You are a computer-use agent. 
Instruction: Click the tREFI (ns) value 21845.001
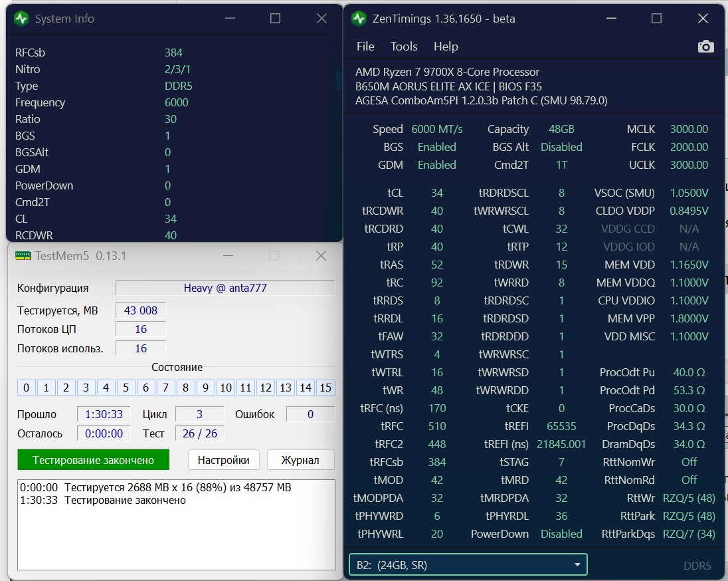click(561, 444)
